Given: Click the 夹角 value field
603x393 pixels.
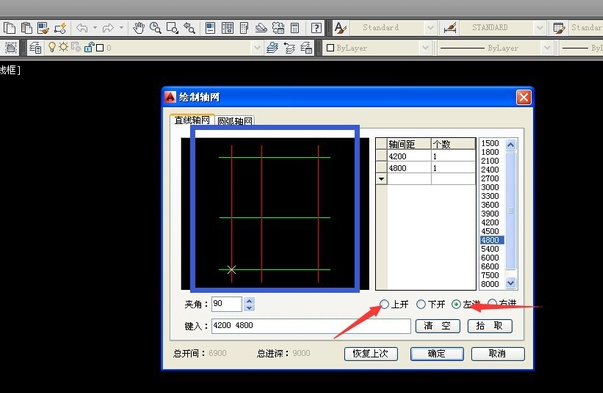Looking at the screenshot, I should [x=227, y=304].
